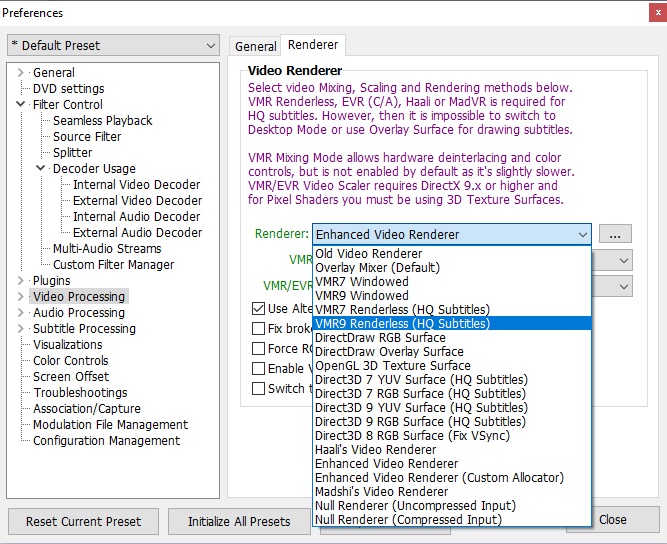Image resolution: width=667 pixels, height=544 pixels.
Task: Select DVD settings in the tree
Action: pyautogui.click(x=68, y=88)
